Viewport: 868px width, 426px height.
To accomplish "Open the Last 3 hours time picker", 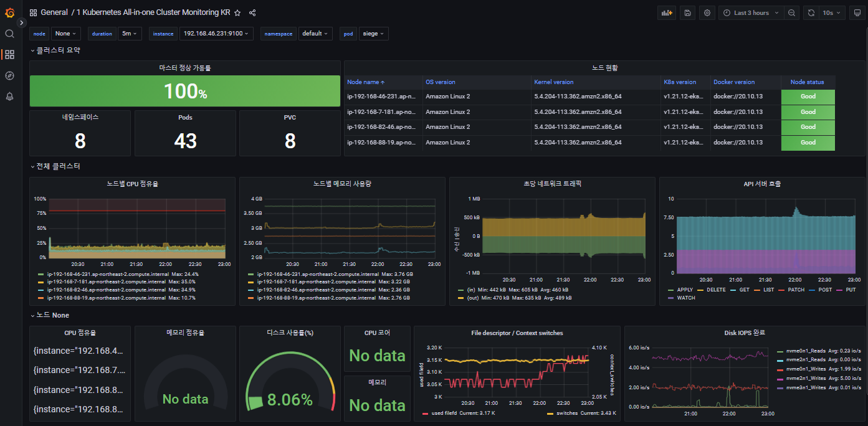I will point(751,12).
